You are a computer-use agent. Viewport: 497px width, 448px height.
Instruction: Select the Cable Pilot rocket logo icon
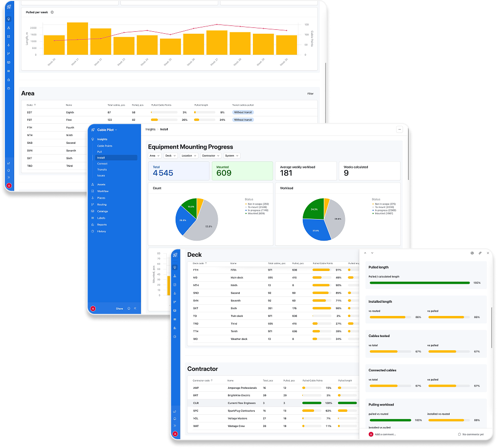pos(93,130)
